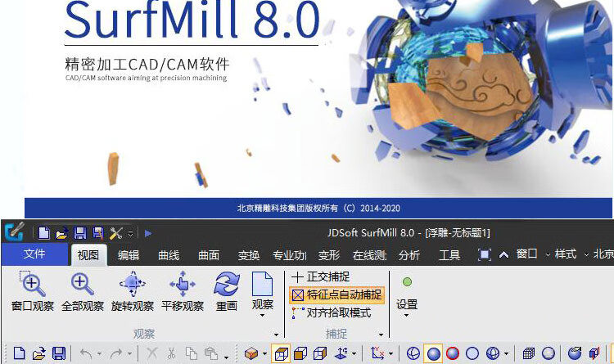
Task: Switch to the 视图 ribbon tab
Action: point(88,255)
